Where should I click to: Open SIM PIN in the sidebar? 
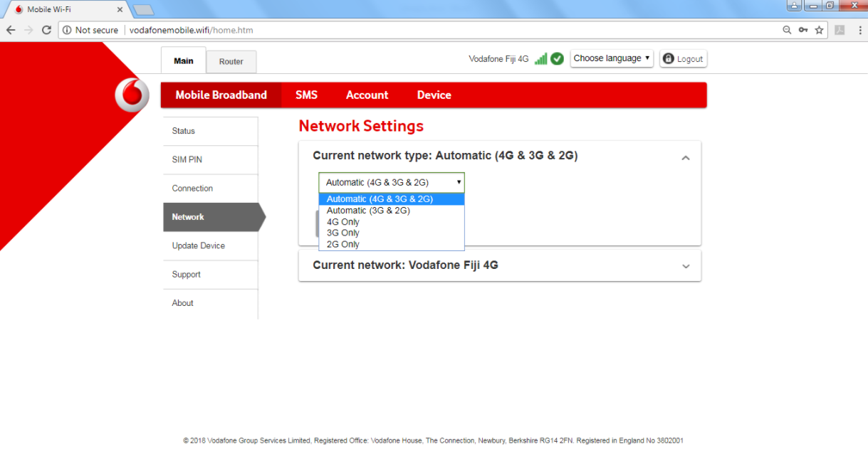pyautogui.click(x=211, y=159)
